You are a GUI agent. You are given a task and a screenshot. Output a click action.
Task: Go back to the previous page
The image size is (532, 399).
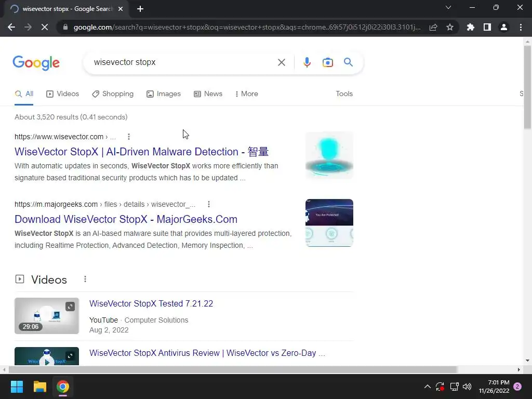[x=11, y=27]
